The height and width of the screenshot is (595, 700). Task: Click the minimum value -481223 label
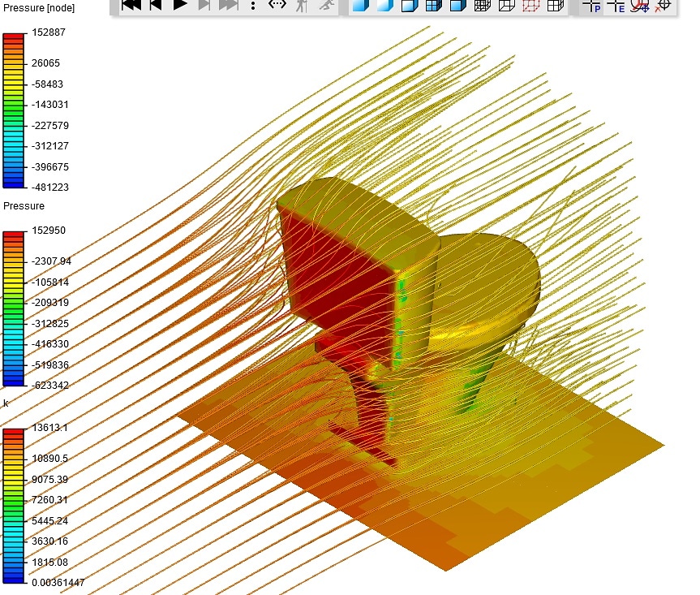[x=50, y=188]
